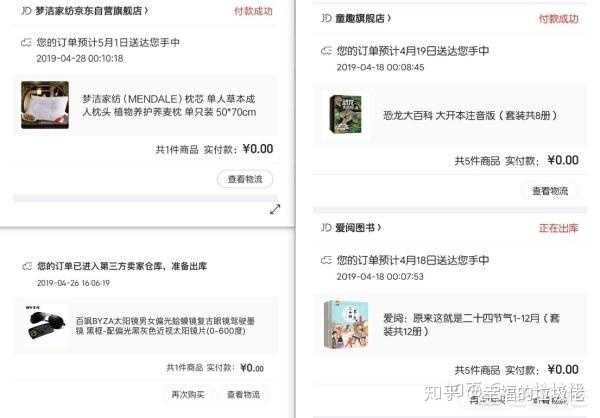Click the 您的订单预计5月1日送达您手中 notice
The image size is (600, 418).
tap(108, 42)
